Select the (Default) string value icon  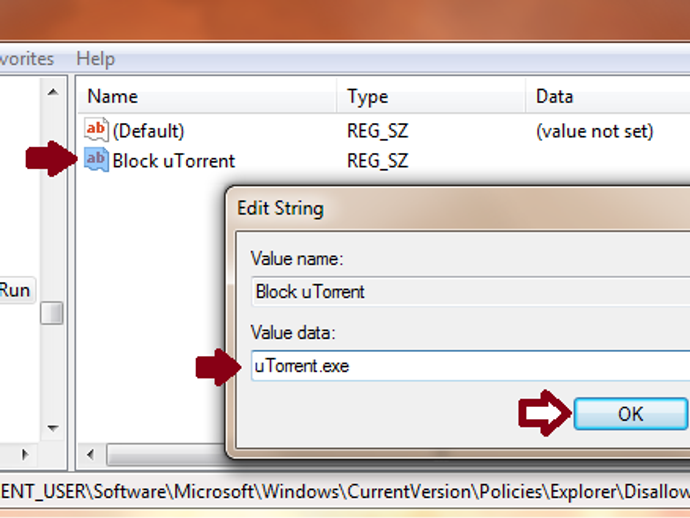point(96,130)
